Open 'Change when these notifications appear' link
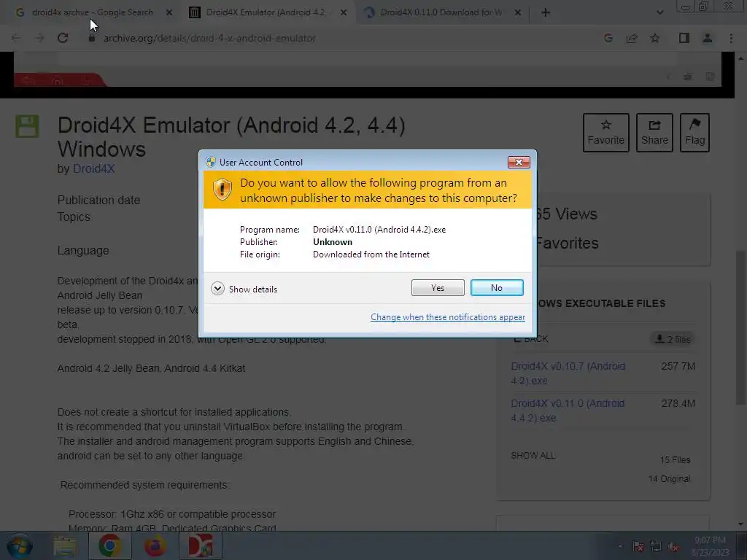This screenshot has width=747, height=560. click(448, 317)
